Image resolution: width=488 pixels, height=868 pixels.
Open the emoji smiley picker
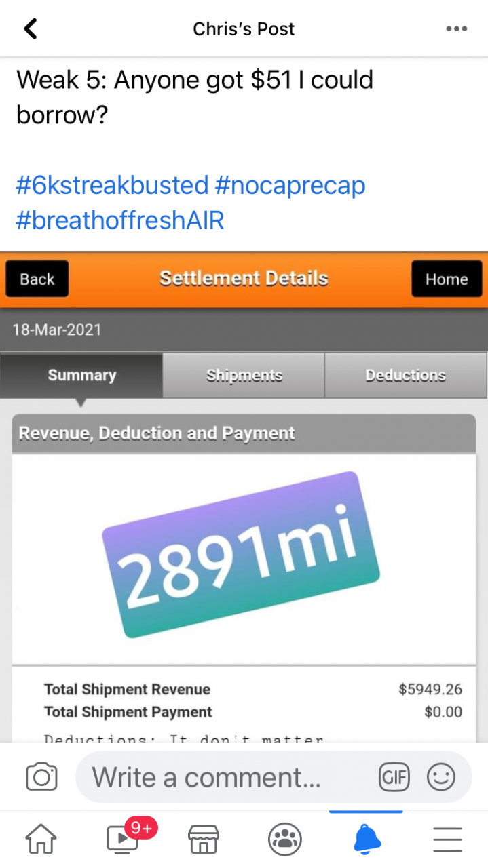coord(441,777)
